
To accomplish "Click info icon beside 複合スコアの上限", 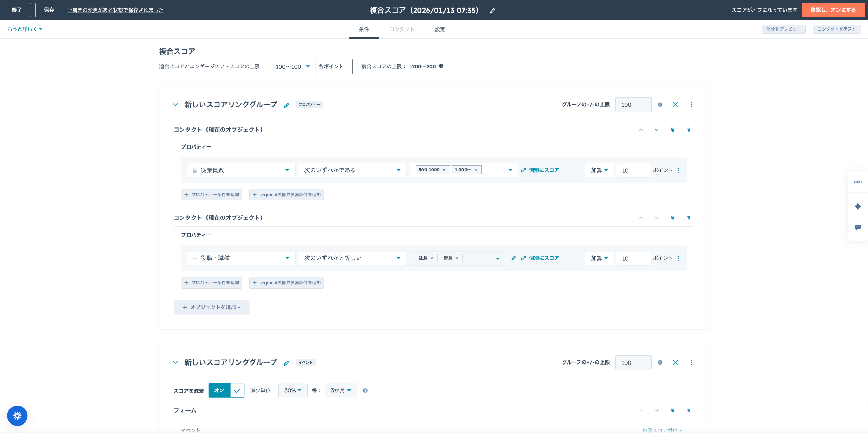I will pyautogui.click(x=441, y=66).
